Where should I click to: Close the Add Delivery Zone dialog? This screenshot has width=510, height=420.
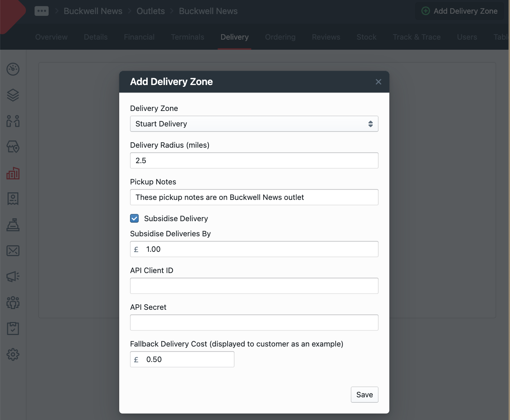click(378, 82)
